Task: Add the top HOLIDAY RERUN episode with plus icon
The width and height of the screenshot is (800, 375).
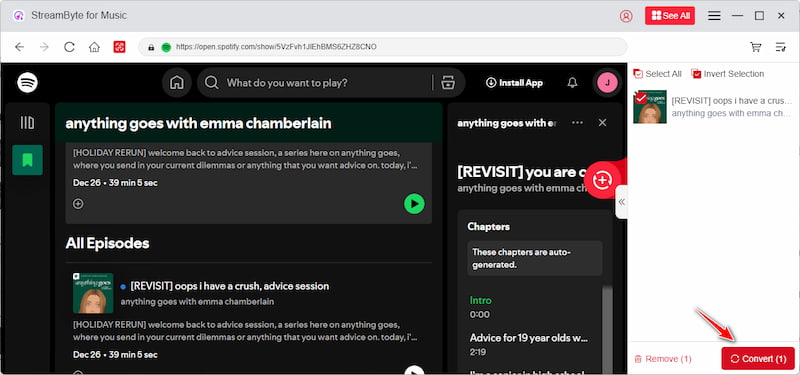Action: (x=78, y=204)
